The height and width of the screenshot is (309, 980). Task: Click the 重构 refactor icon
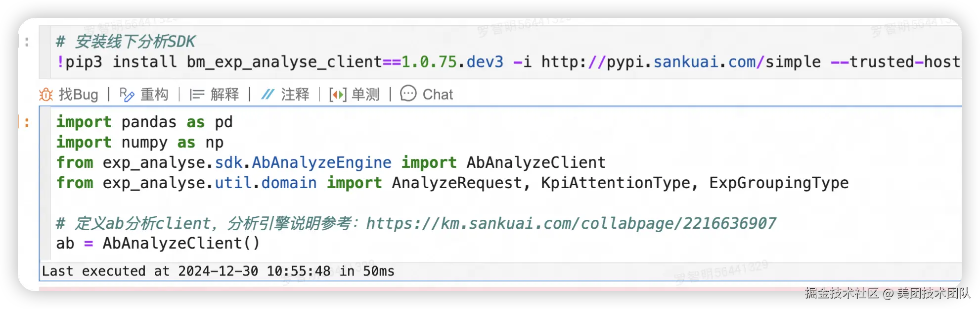click(x=127, y=95)
